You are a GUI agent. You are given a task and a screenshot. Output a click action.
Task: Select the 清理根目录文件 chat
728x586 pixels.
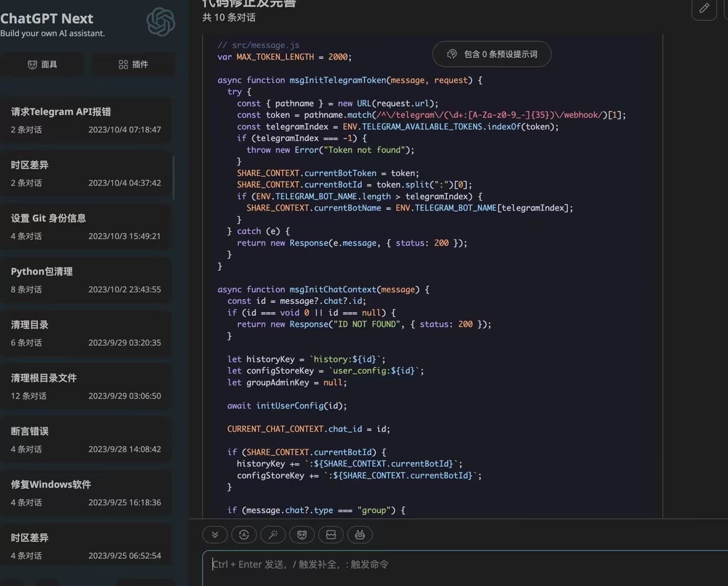(86, 386)
